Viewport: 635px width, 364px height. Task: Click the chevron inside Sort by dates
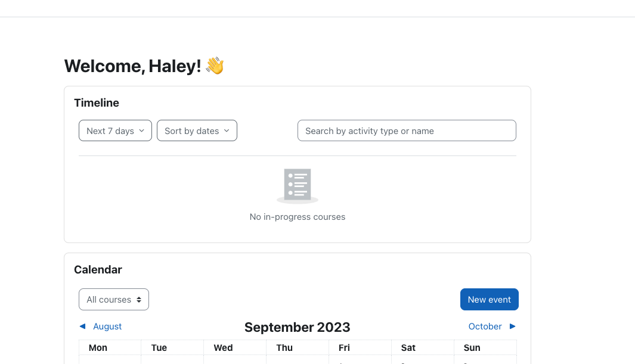[x=227, y=130]
